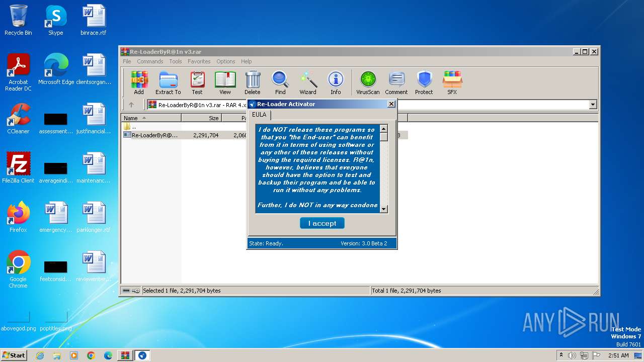
Task: Open Acrobat Reader DC shortcut
Action: pos(18,72)
